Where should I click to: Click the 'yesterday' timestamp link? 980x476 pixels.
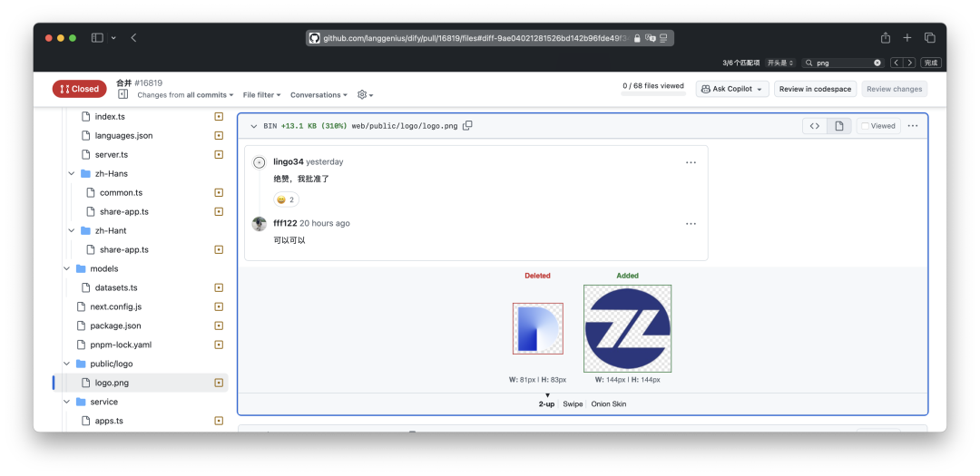(324, 161)
